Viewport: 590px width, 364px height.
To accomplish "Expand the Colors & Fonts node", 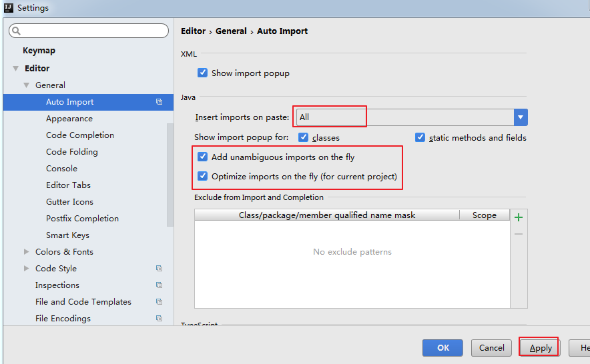I will [x=26, y=251].
